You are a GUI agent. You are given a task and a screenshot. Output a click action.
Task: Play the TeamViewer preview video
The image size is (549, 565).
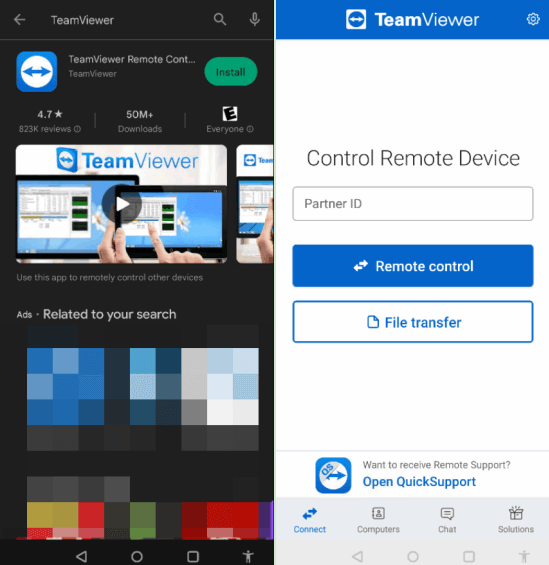pyautogui.click(x=121, y=204)
